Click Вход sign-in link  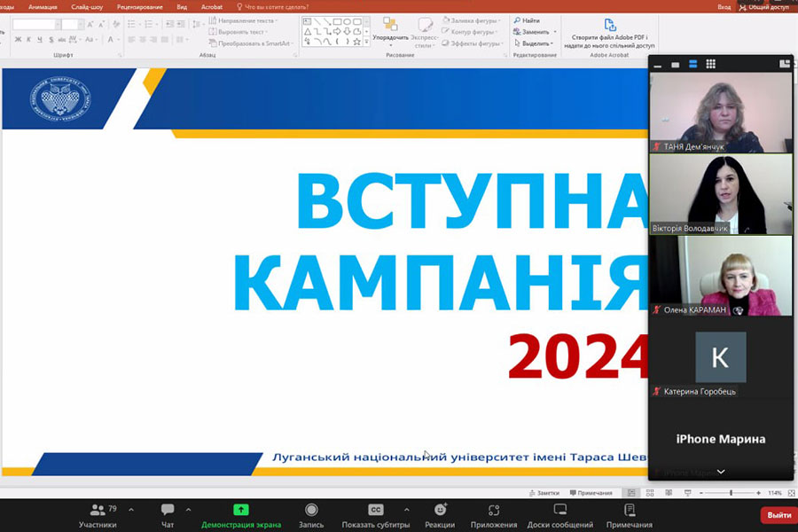pos(724,7)
